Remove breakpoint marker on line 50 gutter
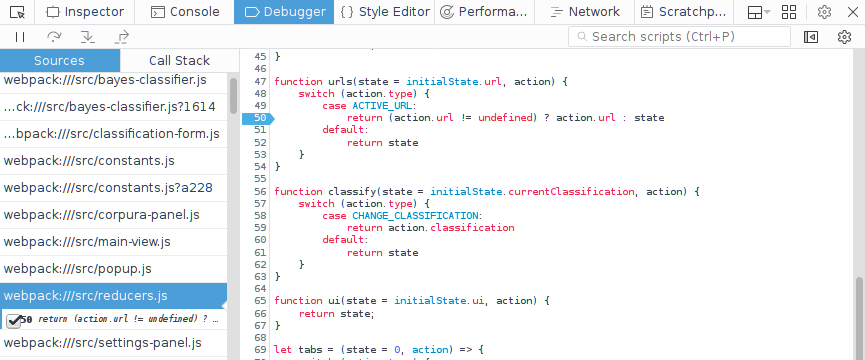 (x=258, y=118)
